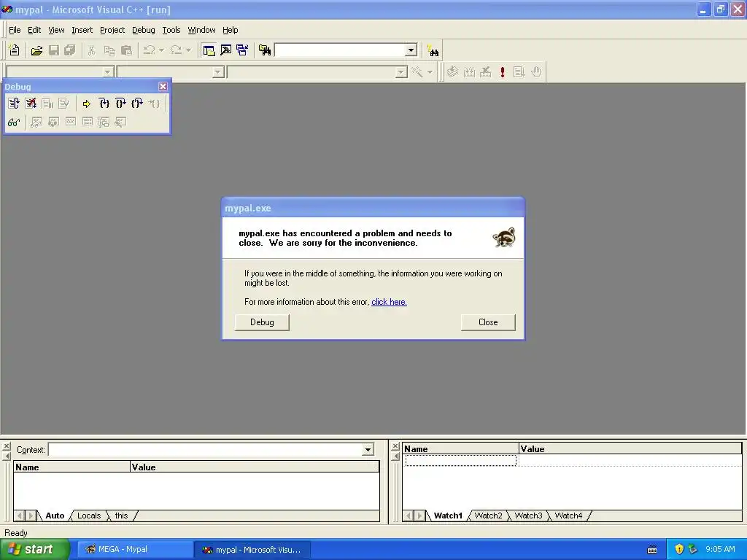Screen dimensions: 747x560
Task: Click Debug button in mypal.exe error dialog
Action: coord(262,322)
